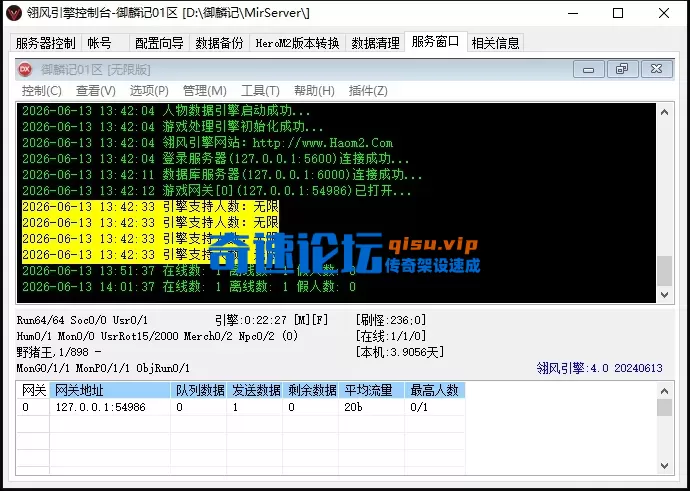The image size is (690, 491).
Task: Click the gateway table scroll down arrow
Action: pos(664,466)
